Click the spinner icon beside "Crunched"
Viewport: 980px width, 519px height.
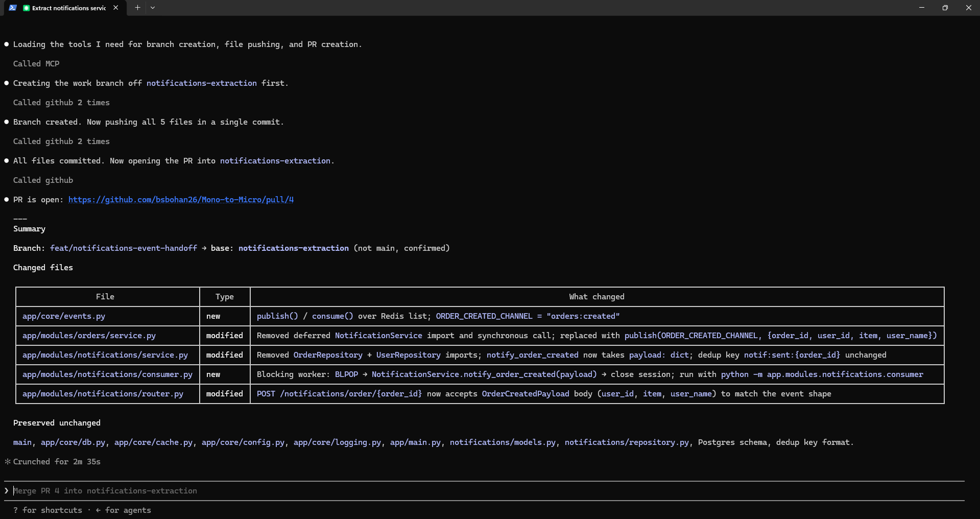pos(7,462)
